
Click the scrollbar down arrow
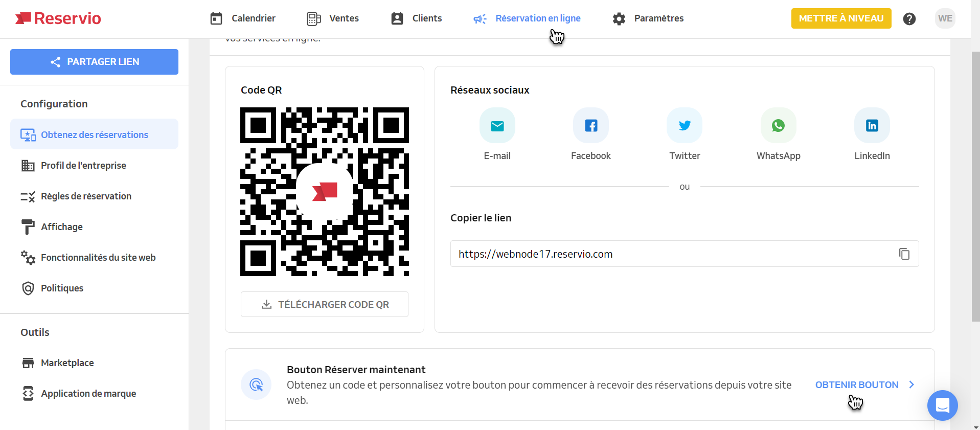975,426
